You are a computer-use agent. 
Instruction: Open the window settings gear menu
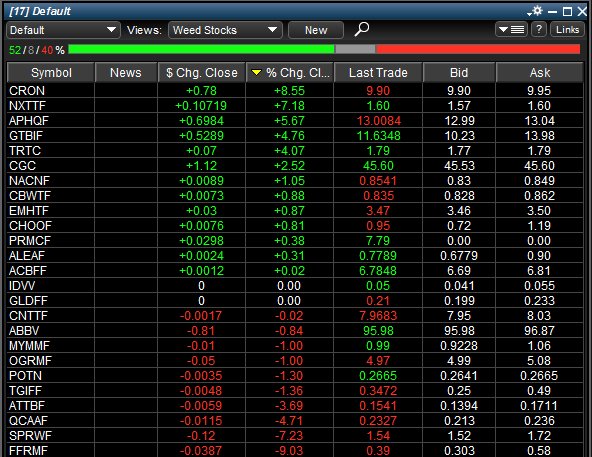[x=535, y=11]
